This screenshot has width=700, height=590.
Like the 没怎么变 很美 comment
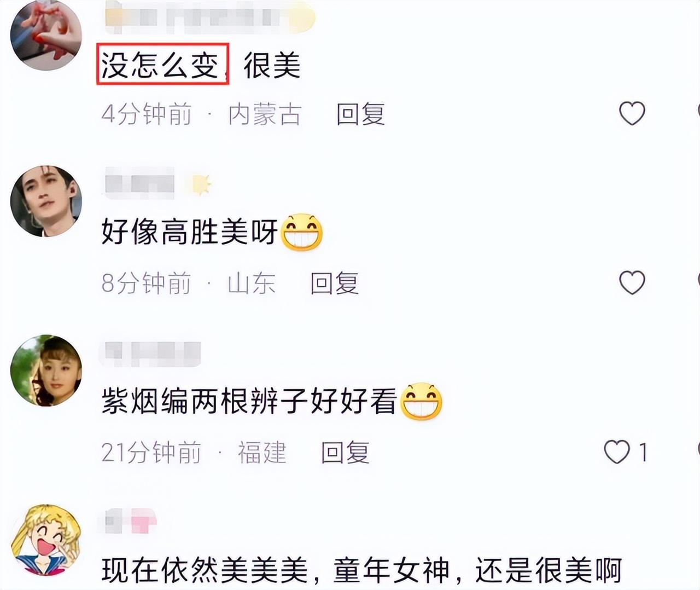point(632,113)
